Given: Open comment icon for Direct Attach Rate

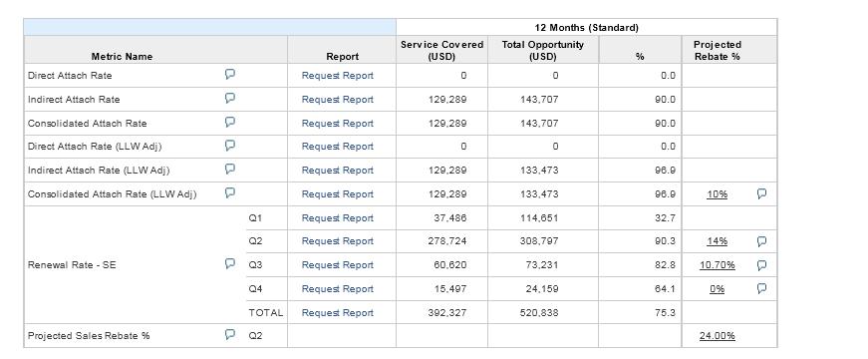Looking at the screenshot, I should [x=230, y=74].
